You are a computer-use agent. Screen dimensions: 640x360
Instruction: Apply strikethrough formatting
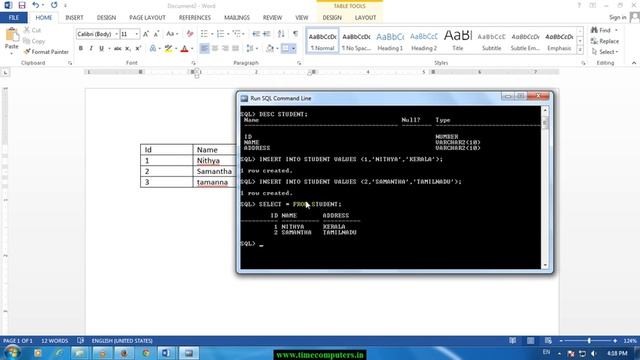point(118,49)
